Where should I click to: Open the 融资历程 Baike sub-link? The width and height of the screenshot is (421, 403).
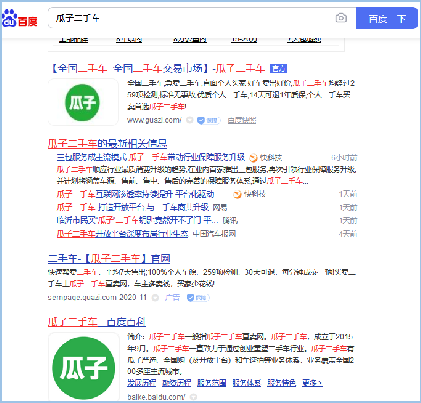(x=176, y=383)
